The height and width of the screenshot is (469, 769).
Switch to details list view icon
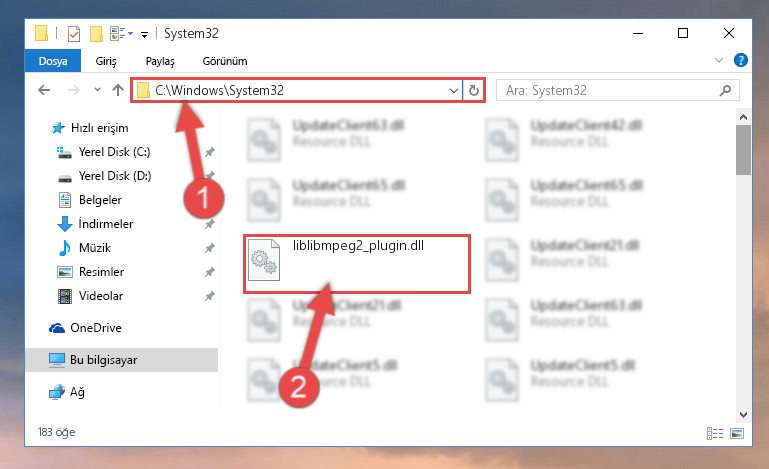pos(715,433)
